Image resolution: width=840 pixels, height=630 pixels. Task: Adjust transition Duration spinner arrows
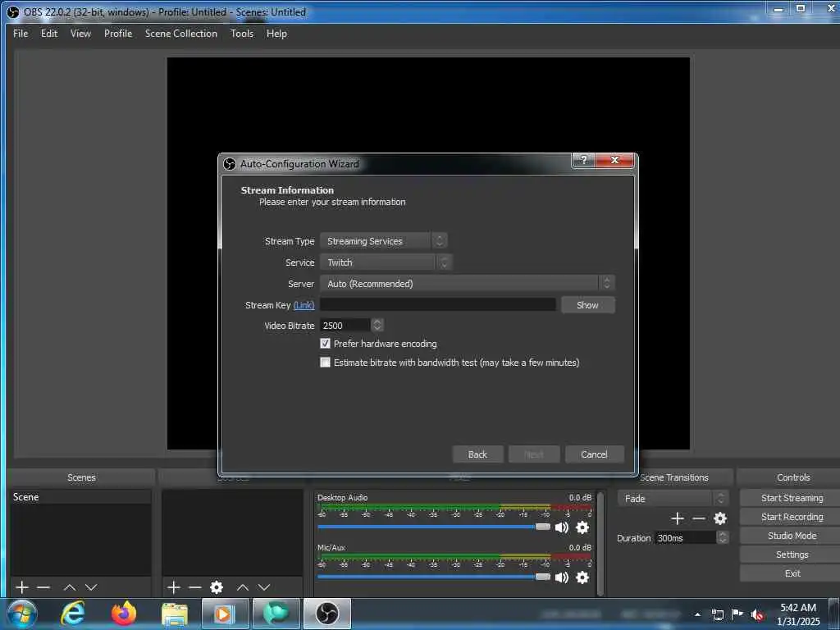(x=723, y=537)
